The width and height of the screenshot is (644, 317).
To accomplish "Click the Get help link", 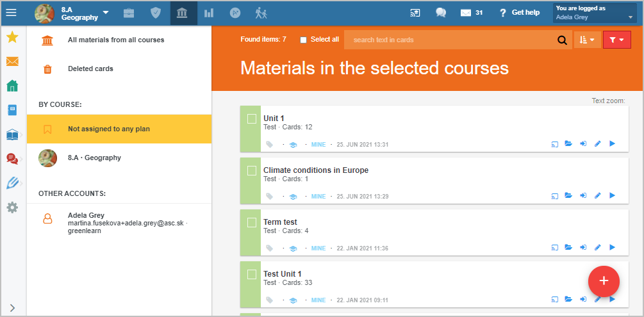I will [519, 13].
